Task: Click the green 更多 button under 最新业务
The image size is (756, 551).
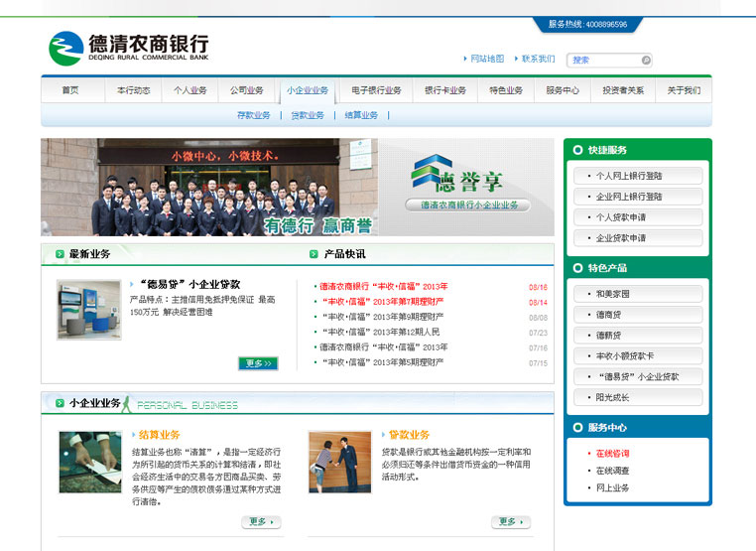Action: (258, 363)
